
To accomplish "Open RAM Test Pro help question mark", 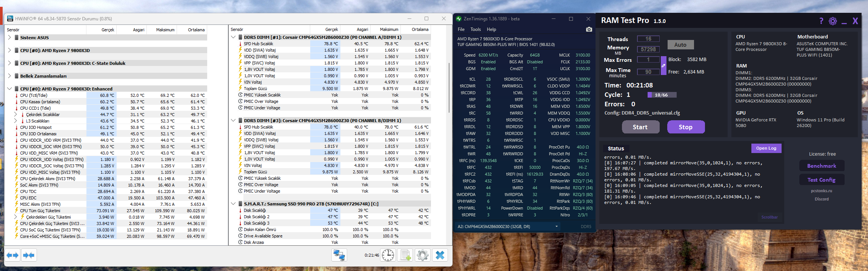I will click(821, 21).
